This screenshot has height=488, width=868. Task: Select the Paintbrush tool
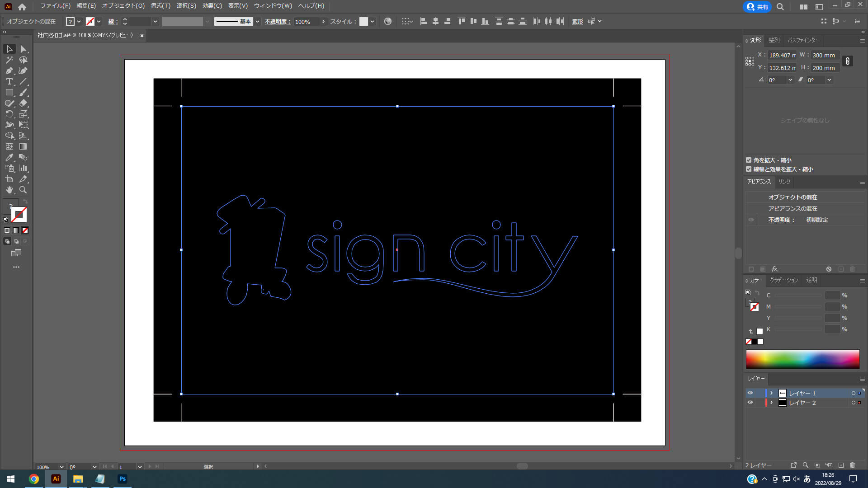[x=23, y=92]
